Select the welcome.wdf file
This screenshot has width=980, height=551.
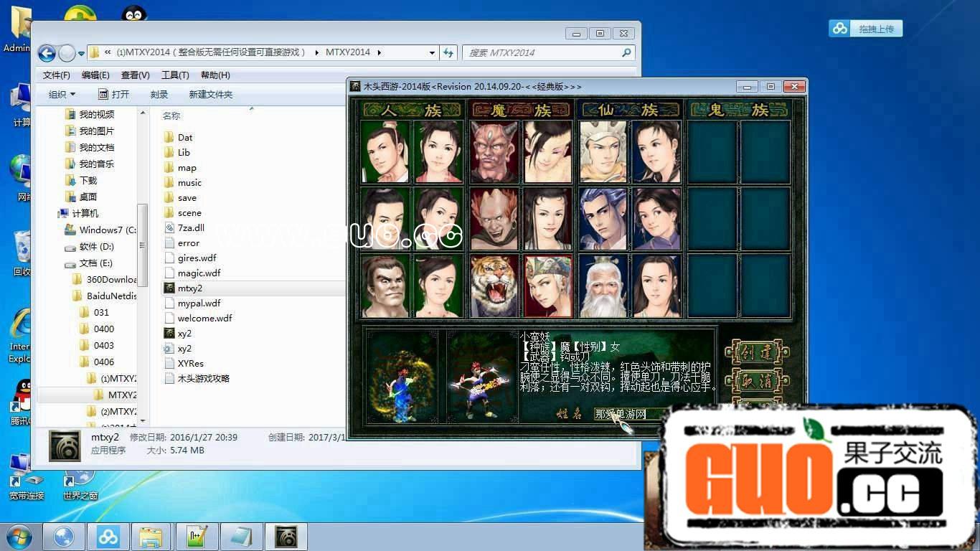pos(198,318)
